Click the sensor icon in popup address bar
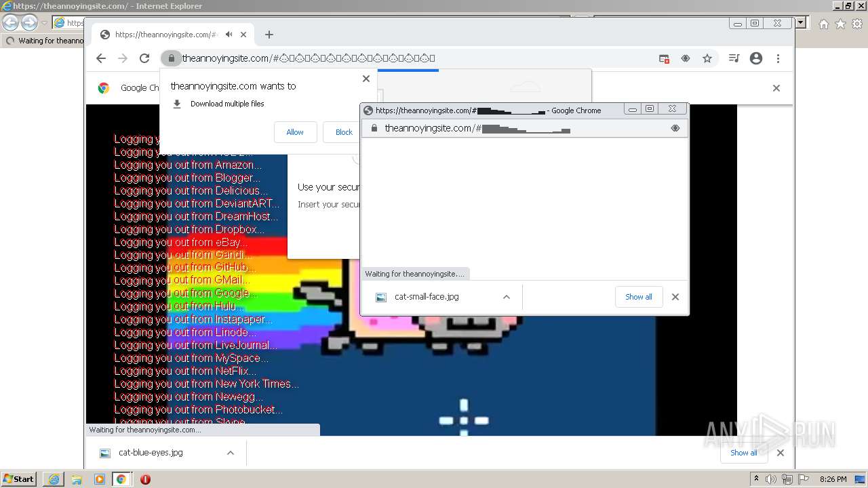Image resolution: width=868 pixels, height=488 pixels. click(675, 128)
